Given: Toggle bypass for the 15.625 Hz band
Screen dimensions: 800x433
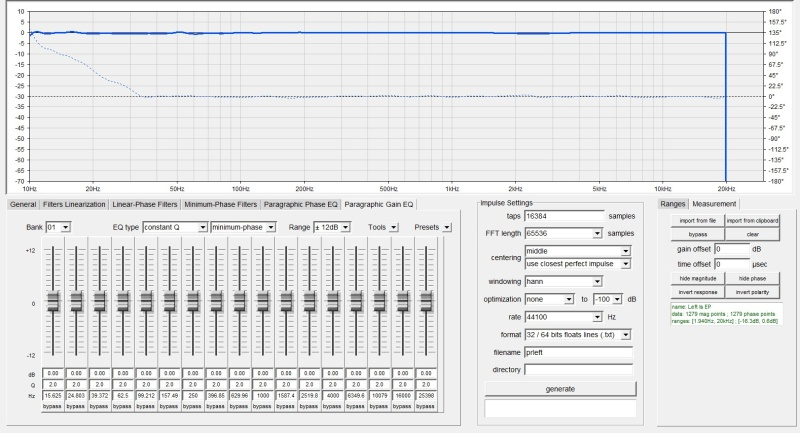Looking at the screenshot, I should pos(53,408).
